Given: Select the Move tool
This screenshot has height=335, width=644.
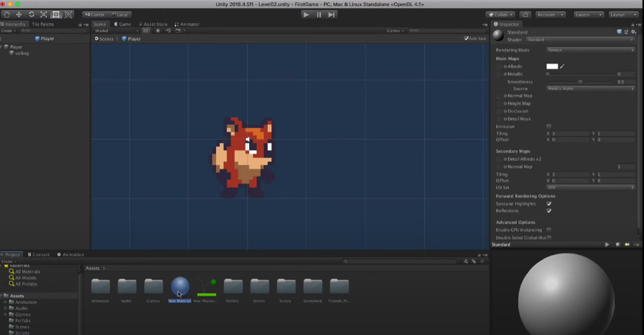Looking at the screenshot, I should pyautogui.click(x=19, y=14).
